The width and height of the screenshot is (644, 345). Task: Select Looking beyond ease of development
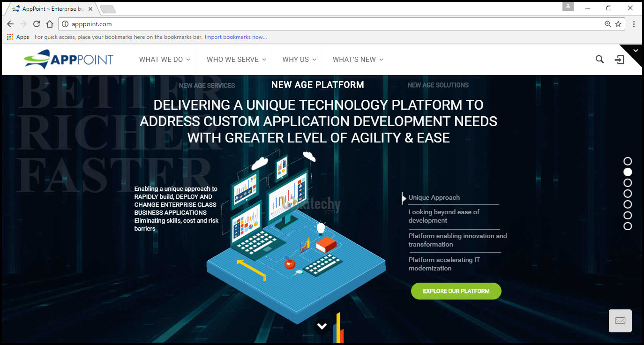click(x=444, y=216)
